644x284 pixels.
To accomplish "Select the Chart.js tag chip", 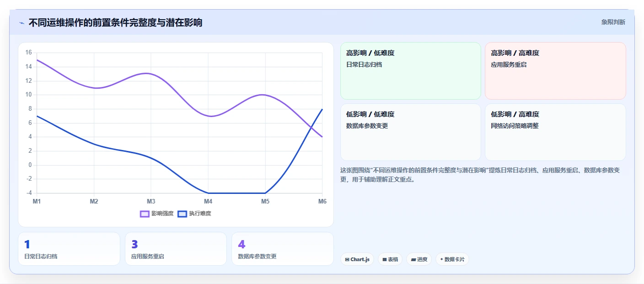I will [x=357, y=259].
